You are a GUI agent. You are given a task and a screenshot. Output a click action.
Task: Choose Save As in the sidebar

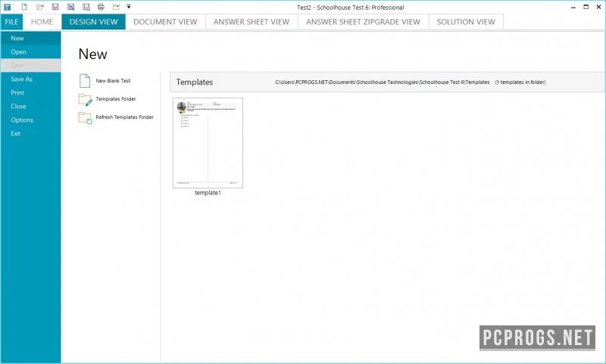click(30, 79)
